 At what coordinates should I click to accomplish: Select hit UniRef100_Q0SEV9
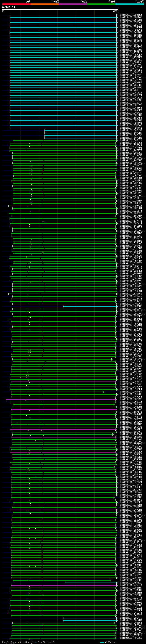pyautogui.click(x=131, y=419)
